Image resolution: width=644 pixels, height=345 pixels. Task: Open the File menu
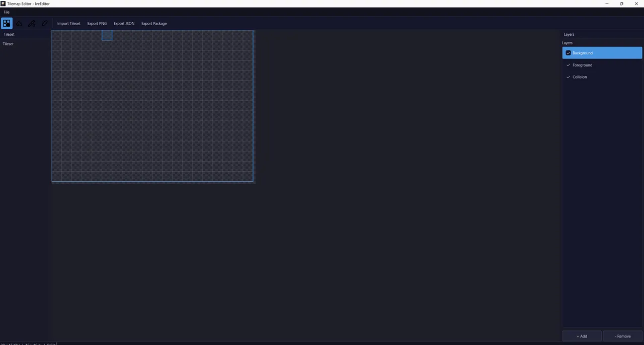pos(7,12)
